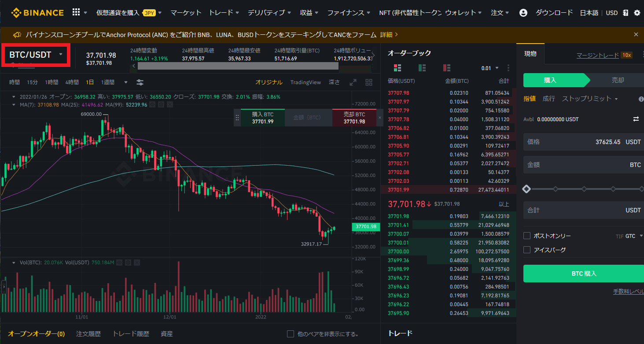Switch to the 注文履歴 tab

pos(88,334)
